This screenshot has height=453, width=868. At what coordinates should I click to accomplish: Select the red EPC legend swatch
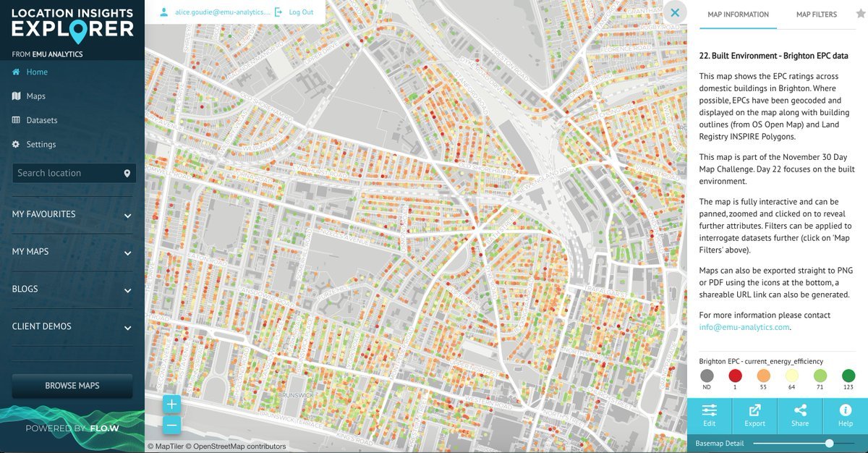(x=736, y=376)
